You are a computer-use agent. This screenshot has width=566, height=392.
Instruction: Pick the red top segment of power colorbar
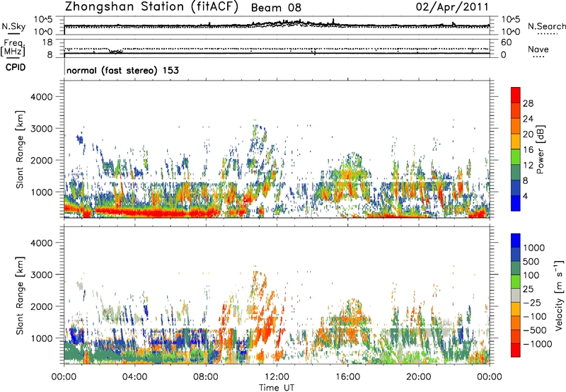click(x=516, y=95)
